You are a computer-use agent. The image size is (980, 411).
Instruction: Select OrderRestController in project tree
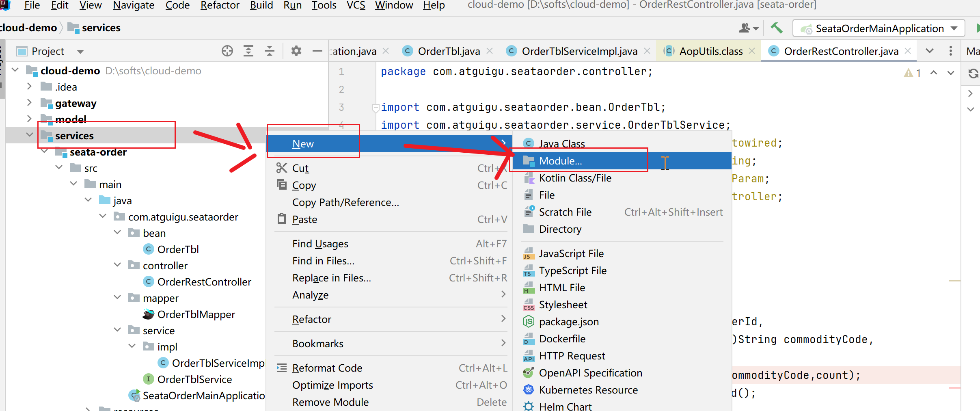tap(204, 282)
